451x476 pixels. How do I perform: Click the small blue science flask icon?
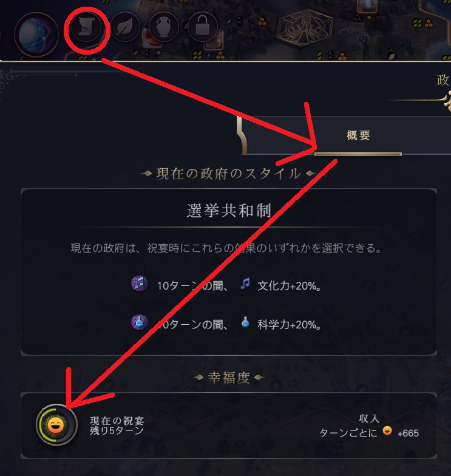pos(245,322)
